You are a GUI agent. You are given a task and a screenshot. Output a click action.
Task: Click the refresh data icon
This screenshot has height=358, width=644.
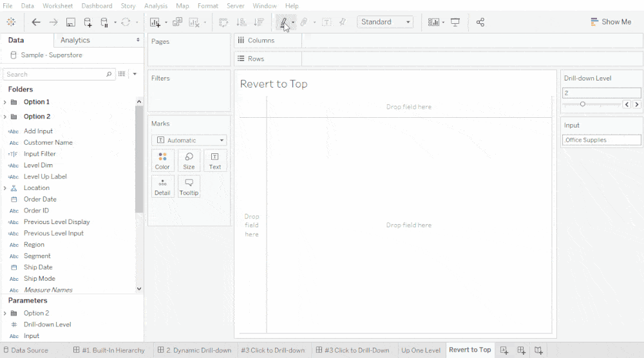coord(126,22)
